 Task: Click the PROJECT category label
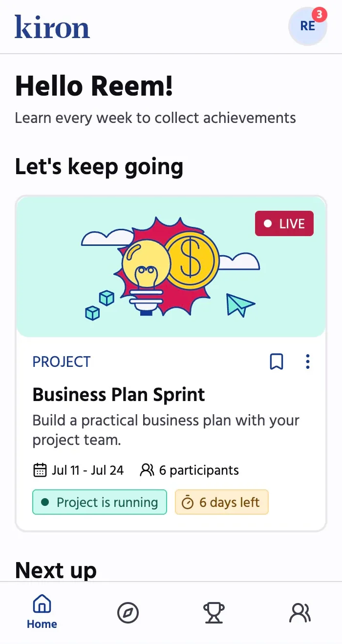point(62,362)
